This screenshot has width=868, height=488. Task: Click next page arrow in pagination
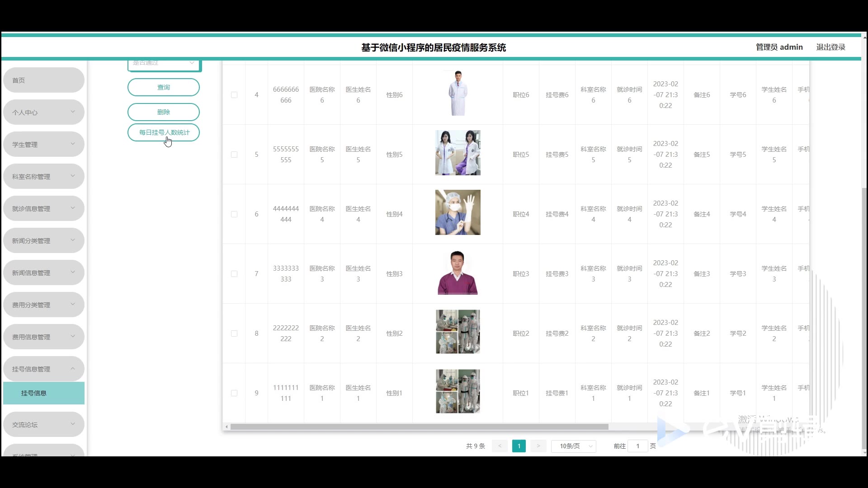click(x=538, y=446)
